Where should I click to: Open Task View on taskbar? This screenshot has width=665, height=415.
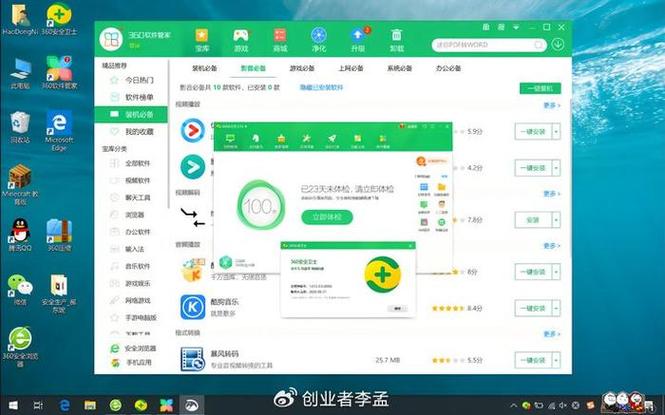(x=38, y=405)
